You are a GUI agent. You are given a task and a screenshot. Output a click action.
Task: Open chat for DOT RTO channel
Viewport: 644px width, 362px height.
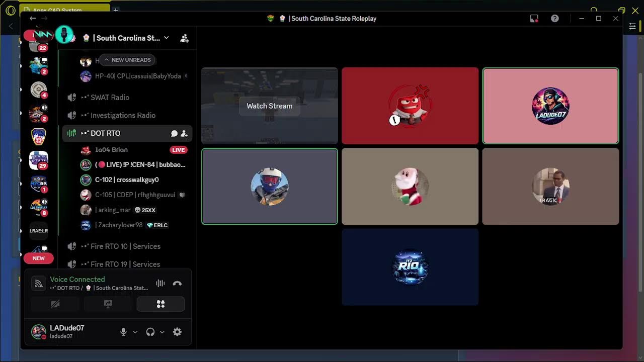click(x=174, y=133)
